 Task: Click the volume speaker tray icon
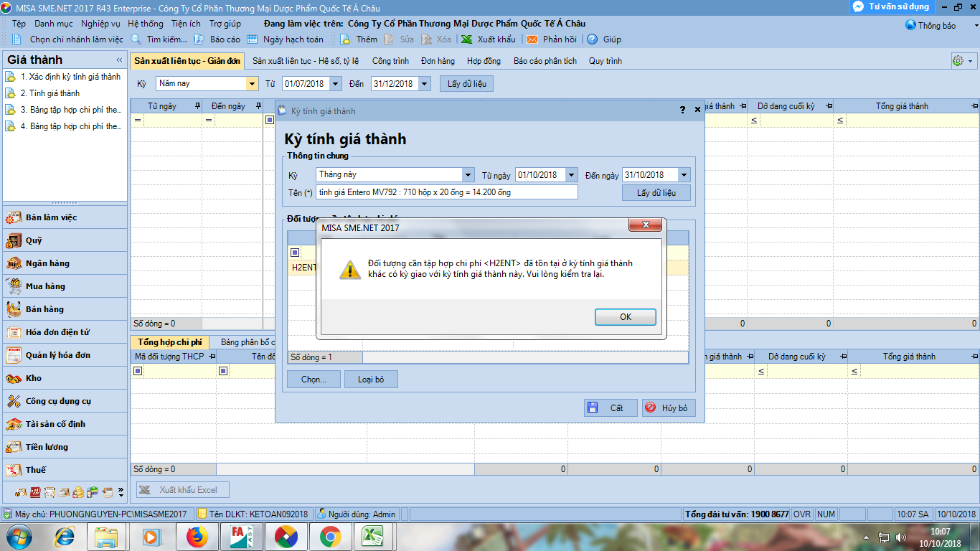click(901, 537)
